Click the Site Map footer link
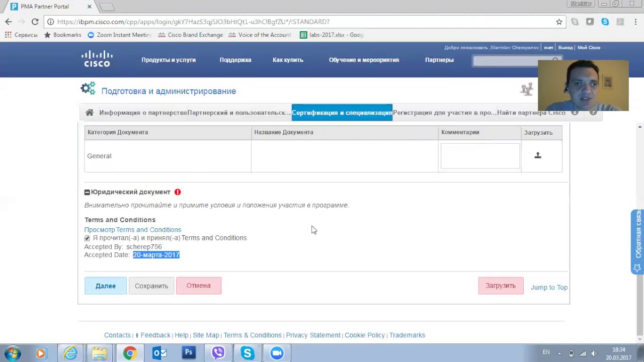This screenshot has height=362, width=644. (x=206, y=335)
